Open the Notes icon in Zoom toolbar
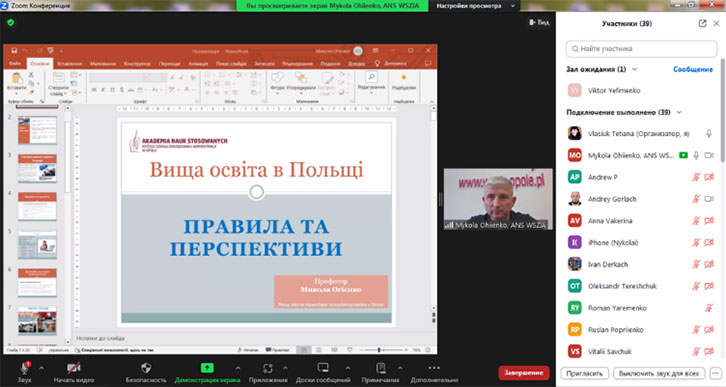Viewport: 726px width, 387px height. click(380, 368)
